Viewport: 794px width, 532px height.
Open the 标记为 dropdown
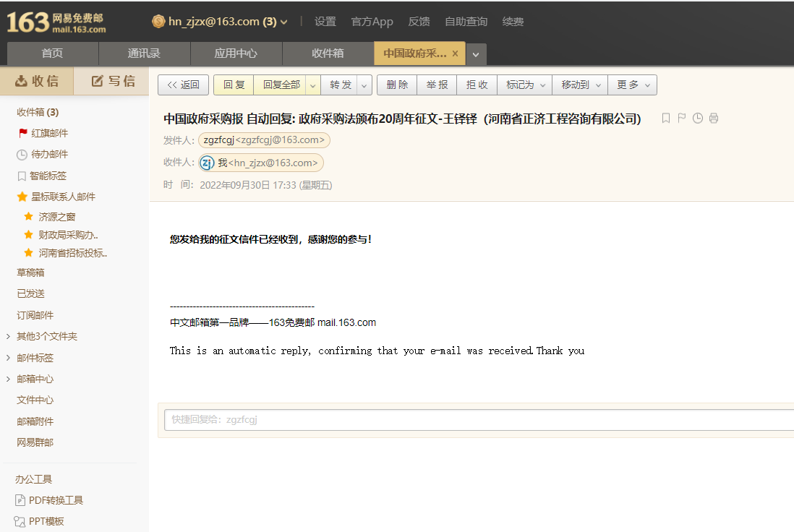(525, 85)
